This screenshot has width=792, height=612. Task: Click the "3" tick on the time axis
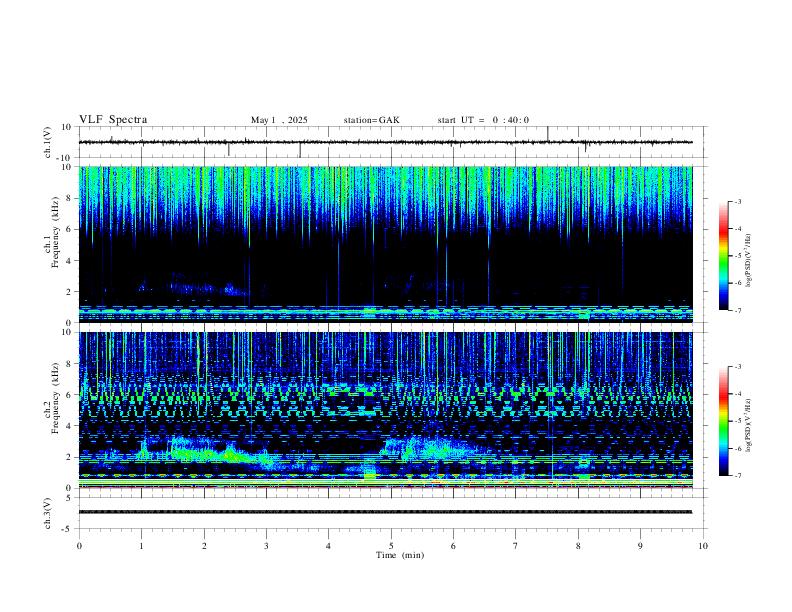tap(267, 546)
